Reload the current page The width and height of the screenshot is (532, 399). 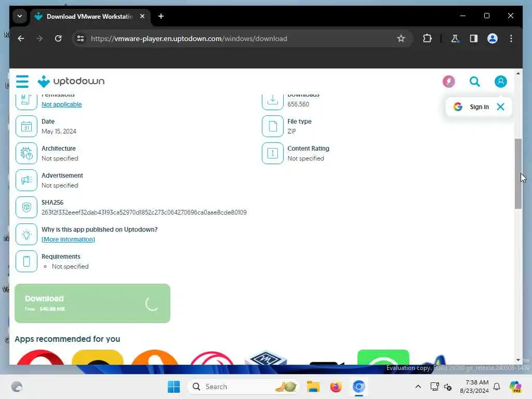click(58, 38)
